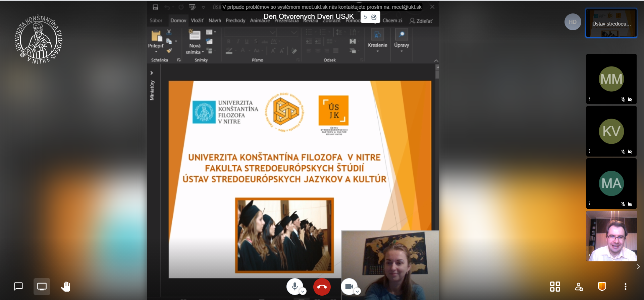Viewport: 644px width, 300px height.
Task: Click Redo in PowerPoint quick access
Action: tap(181, 7)
